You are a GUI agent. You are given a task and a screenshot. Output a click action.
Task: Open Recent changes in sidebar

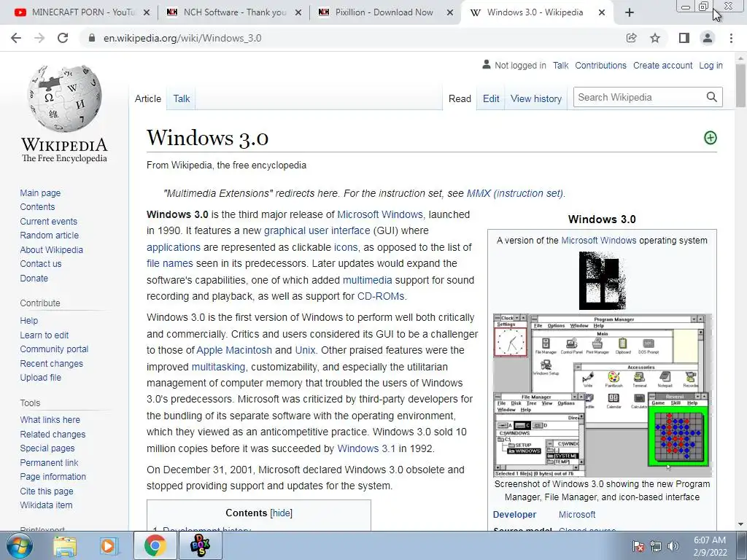point(52,363)
